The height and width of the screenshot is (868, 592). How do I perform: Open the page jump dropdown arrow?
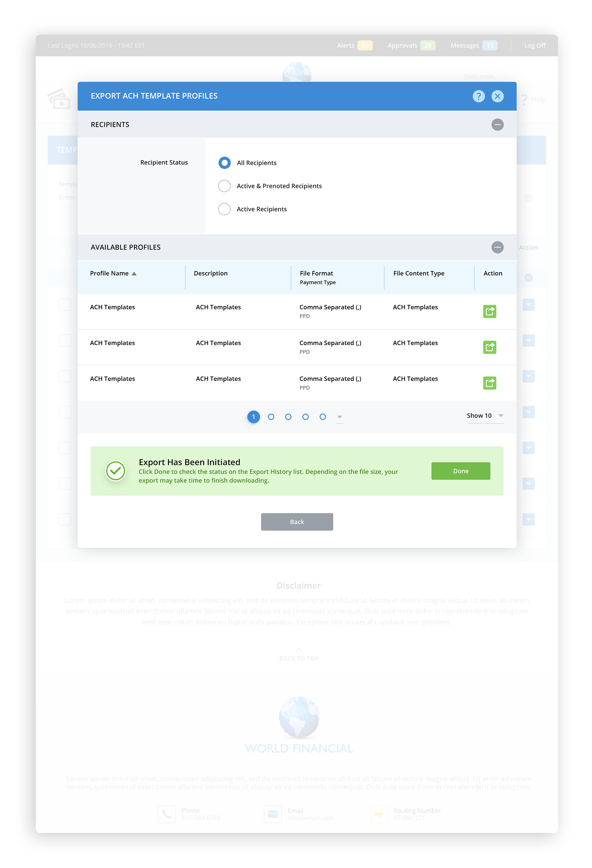[339, 417]
